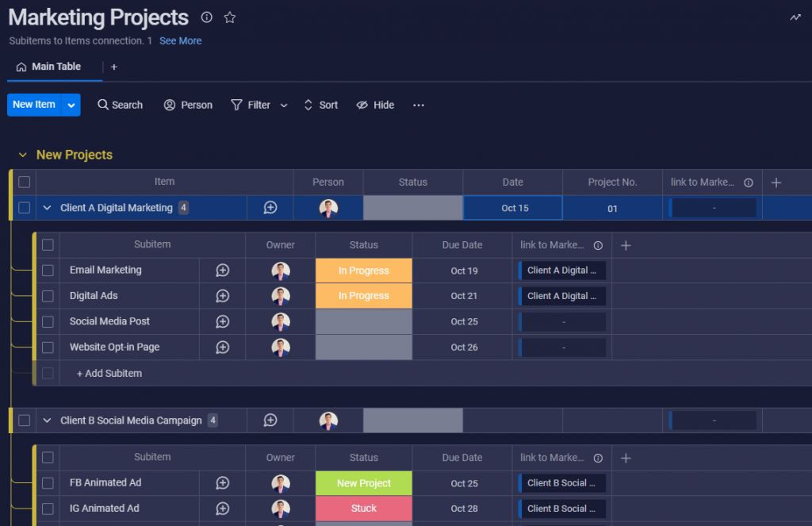The height and width of the screenshot is (526, 812).
Task: Open updates for FB Animated Ad subitem
Action: [223, 483]
